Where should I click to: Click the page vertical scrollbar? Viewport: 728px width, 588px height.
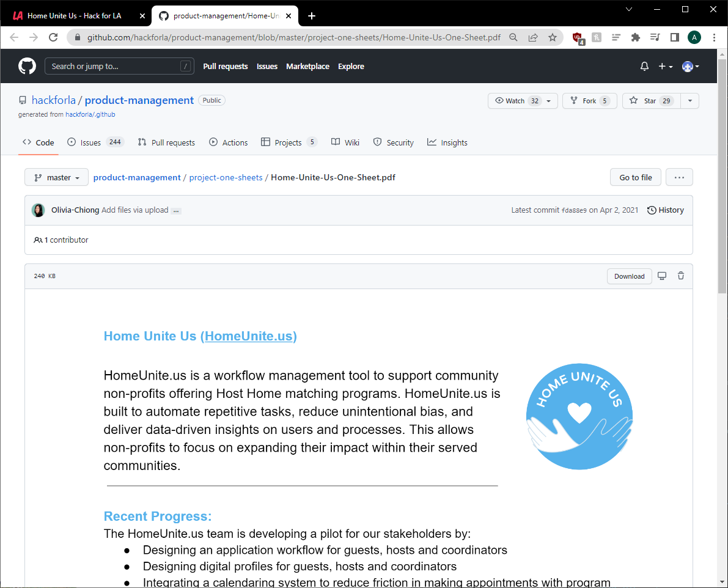point(722,177)
